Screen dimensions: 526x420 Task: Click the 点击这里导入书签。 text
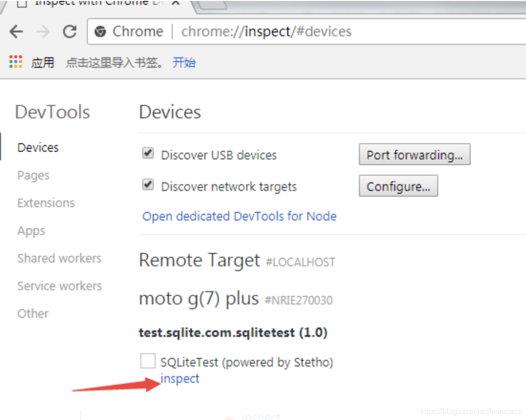pos(115,63)
